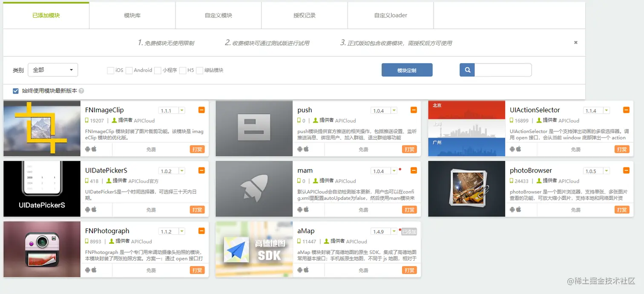Click the download count icon on FNImageClip card
Image resolution: width=644 pixels, height=294 pixels.
(87, 120)
